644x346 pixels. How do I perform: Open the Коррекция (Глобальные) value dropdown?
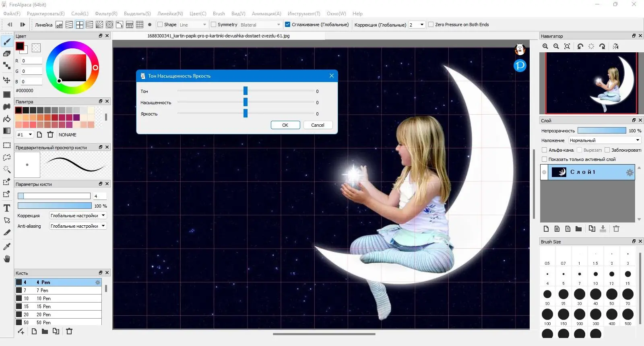tap(417, 25)
